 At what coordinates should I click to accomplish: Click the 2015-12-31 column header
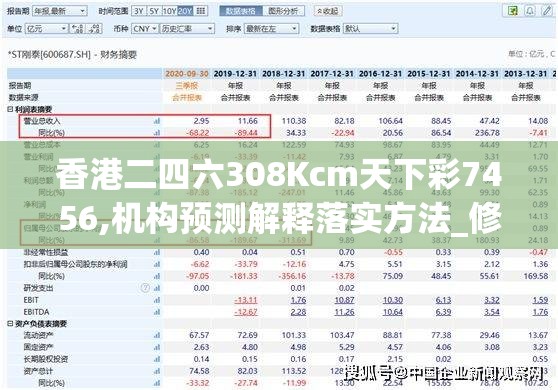[429, 74]
